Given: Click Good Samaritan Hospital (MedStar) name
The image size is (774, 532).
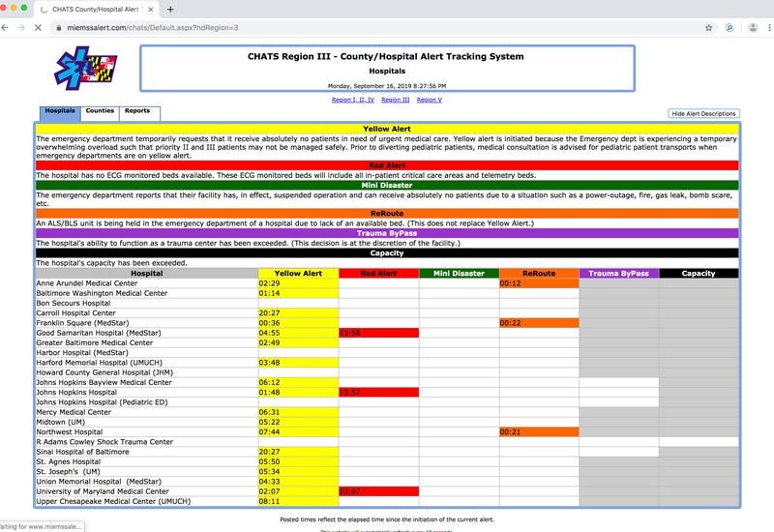Looking at the screenshot, I should coord(99,333).
